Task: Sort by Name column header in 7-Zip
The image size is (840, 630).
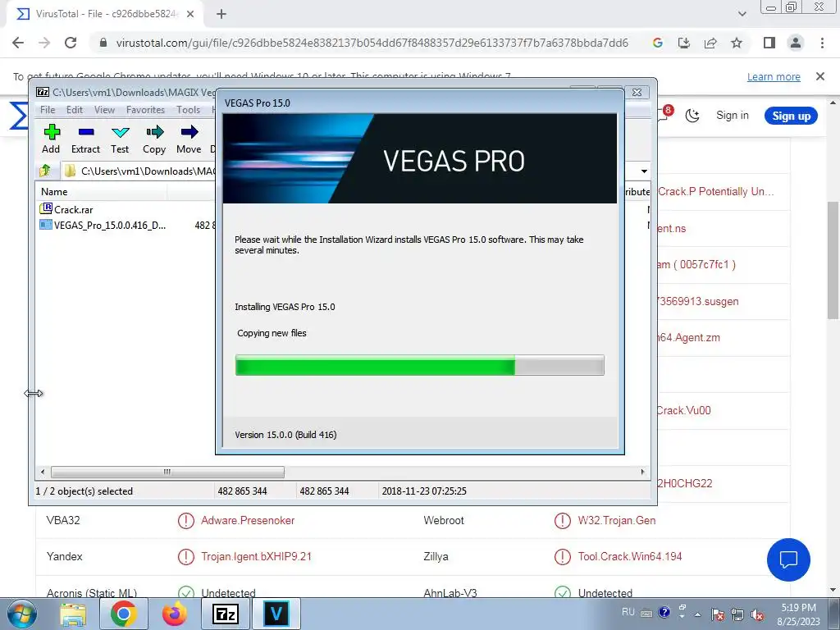Action: click(54, 192)
